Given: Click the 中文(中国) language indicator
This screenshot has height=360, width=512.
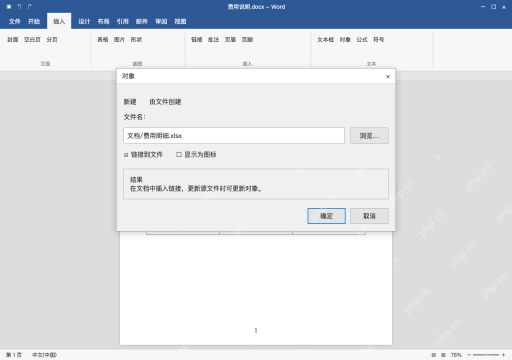Looking at the screenshot, I should click(x=44, y=355).
